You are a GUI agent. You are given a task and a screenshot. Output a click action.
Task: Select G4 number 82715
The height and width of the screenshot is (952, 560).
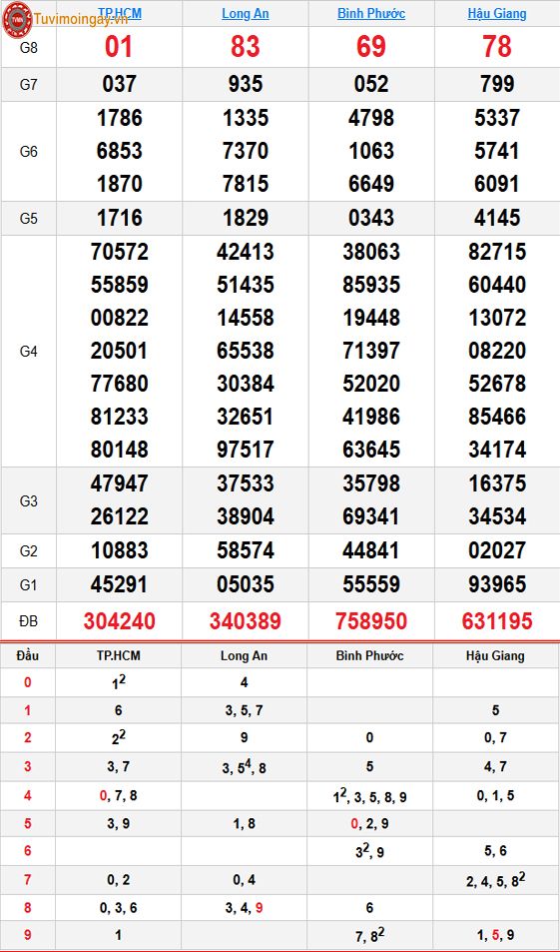tap(497, 252)
